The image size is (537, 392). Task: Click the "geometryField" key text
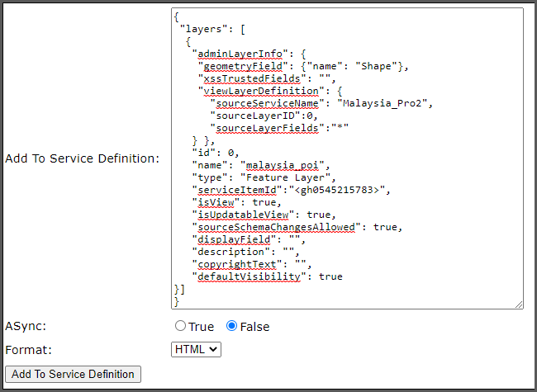click(243, 66)
